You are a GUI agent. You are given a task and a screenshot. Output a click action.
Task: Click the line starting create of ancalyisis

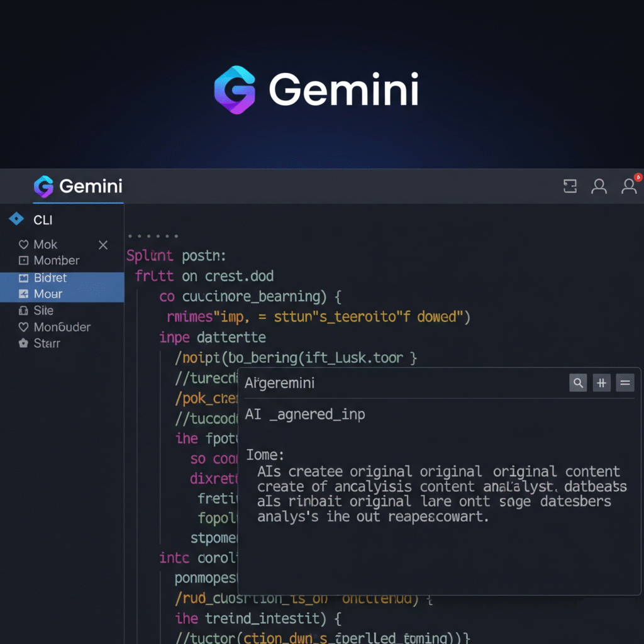click(442, 487)
